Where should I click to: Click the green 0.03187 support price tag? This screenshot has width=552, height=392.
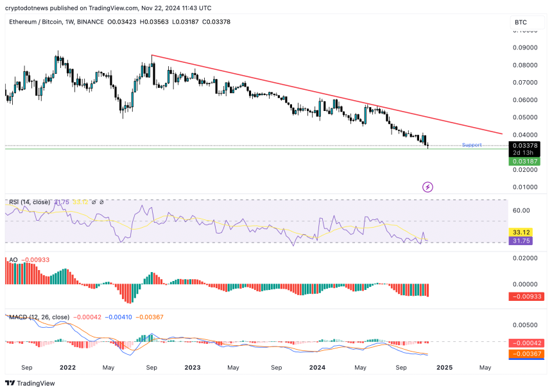pyautogui.click(x=524, y=162)
